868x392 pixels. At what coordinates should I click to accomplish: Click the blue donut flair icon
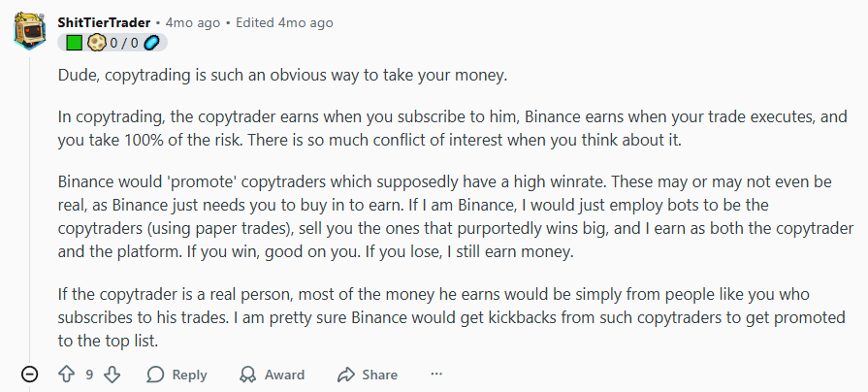pos(152,43)
